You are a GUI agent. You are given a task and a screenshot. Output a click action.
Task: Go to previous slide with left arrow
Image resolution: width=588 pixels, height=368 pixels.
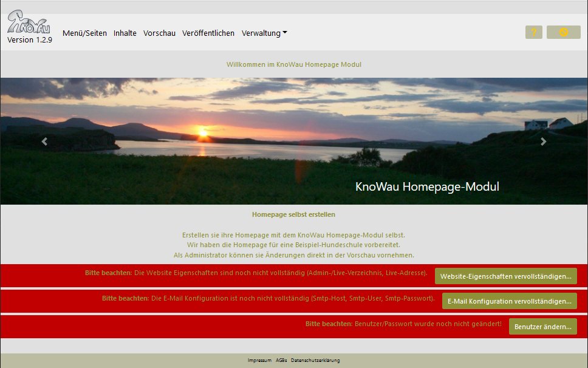(44, 141)
